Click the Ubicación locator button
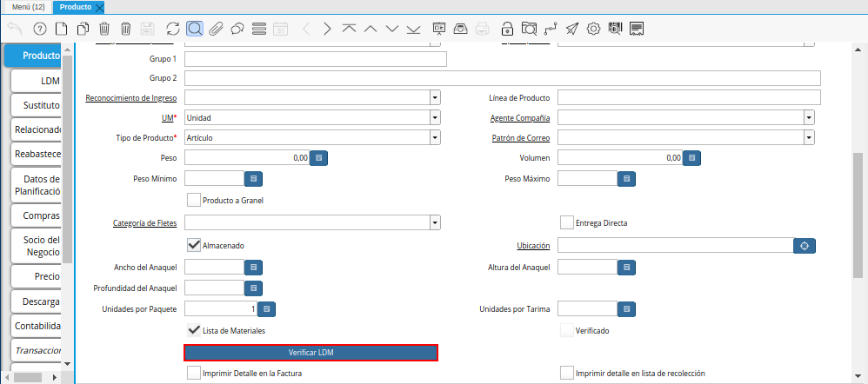This screenshot has height=384, width=868. 805,245
